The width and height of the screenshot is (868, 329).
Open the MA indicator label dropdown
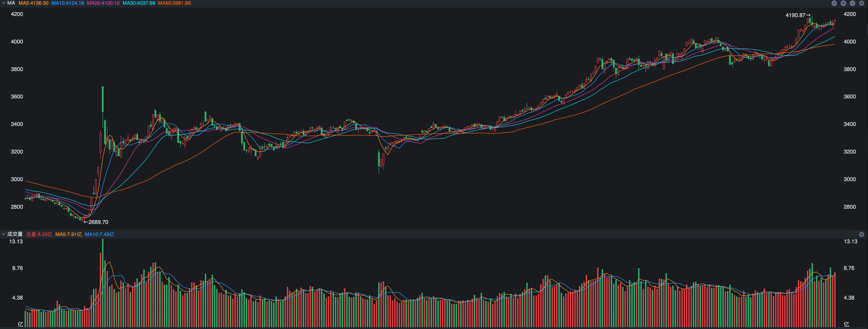pyautogui.click(x=11, y=3)
